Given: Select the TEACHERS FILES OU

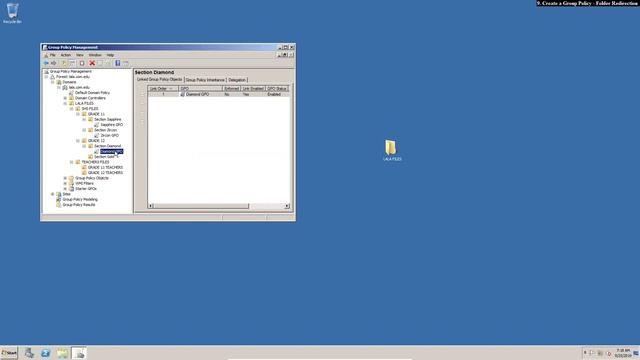Looking at the screenshot, I should click(95, 162).
